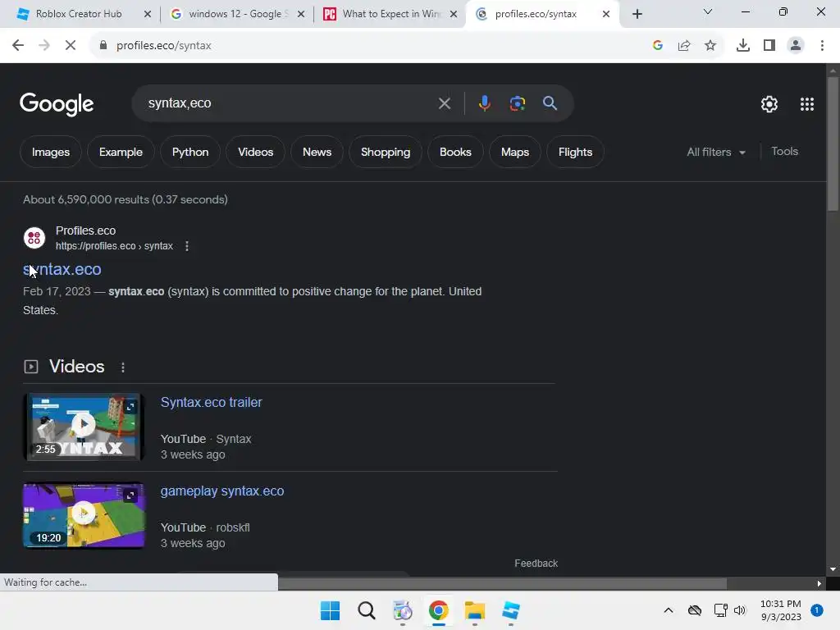Play the 19:20 gameplay video thumbnail

click(84, 515)
